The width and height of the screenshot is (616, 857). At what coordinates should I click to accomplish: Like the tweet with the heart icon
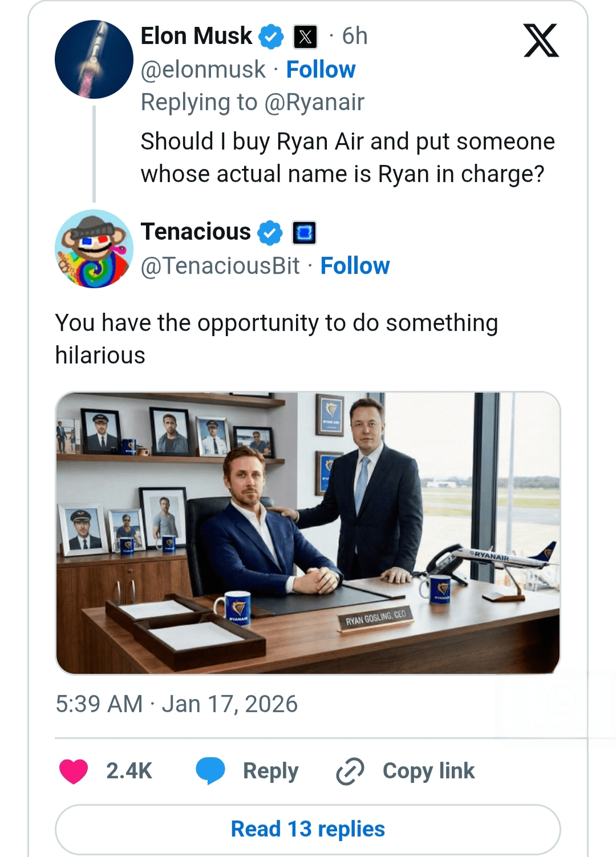pyautogui.click(x=74, y=771)
